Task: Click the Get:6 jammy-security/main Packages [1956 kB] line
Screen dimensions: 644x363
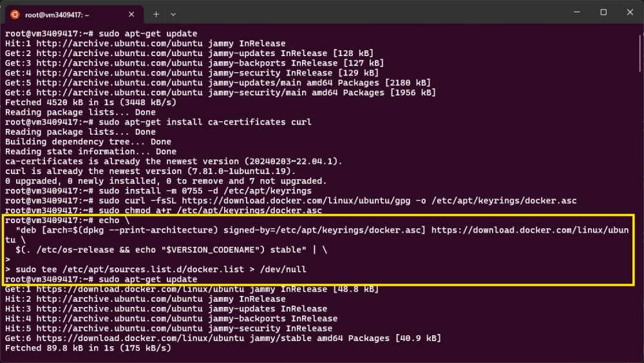Action: (220, 93)
